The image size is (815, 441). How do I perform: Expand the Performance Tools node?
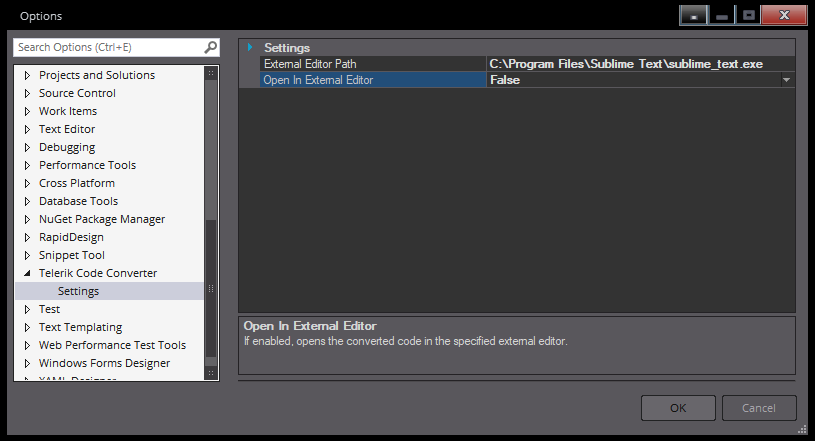point(28,165)
